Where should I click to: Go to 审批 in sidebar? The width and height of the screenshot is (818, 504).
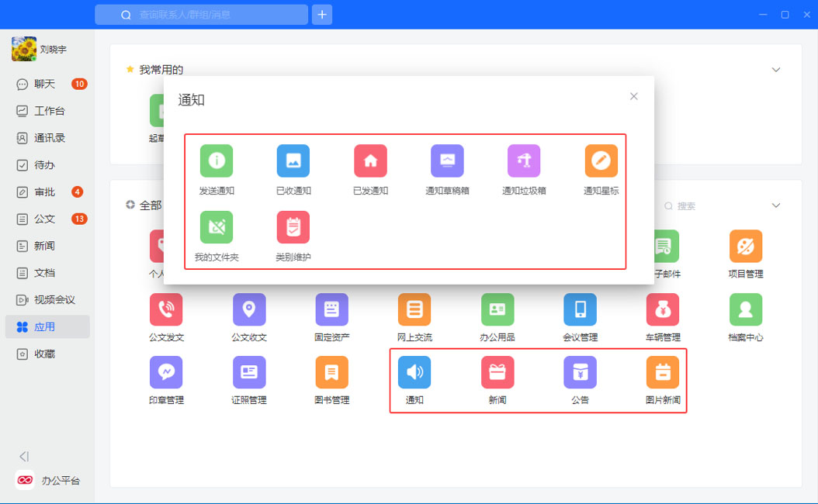(x=44, y=192)
